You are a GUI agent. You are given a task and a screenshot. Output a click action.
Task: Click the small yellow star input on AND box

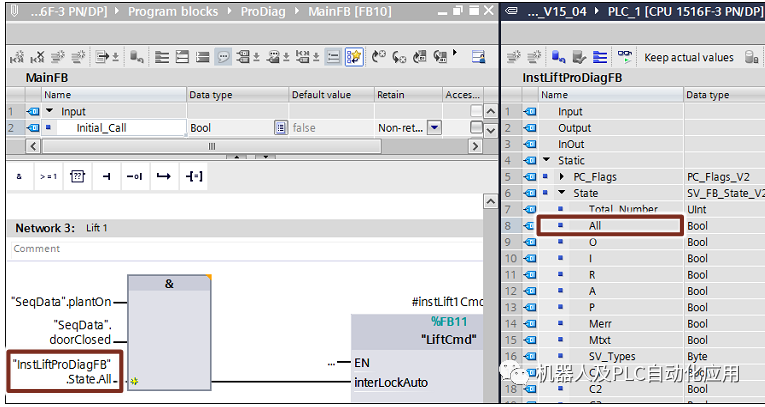click(134, 381)
